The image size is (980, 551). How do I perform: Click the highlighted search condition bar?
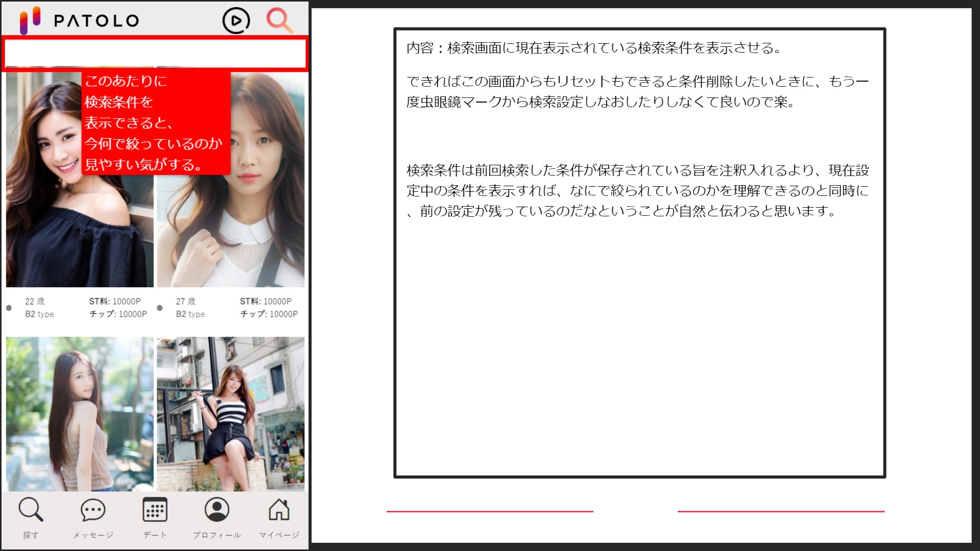155,54
